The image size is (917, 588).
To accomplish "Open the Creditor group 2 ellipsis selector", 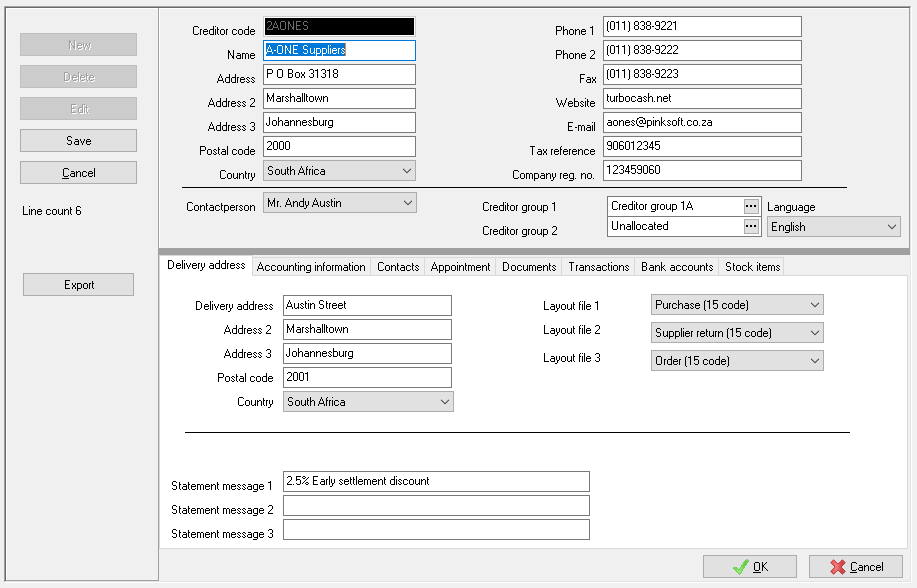I will tap(753, 226).
